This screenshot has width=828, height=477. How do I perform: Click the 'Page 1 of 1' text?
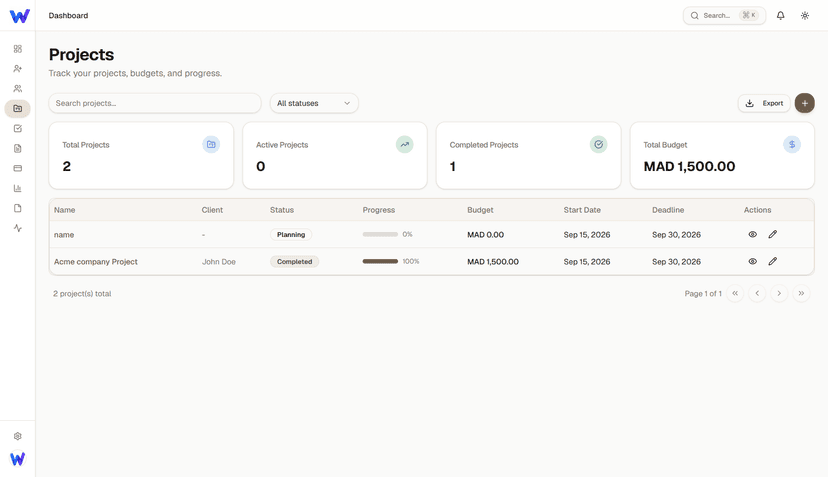[703, 294]
